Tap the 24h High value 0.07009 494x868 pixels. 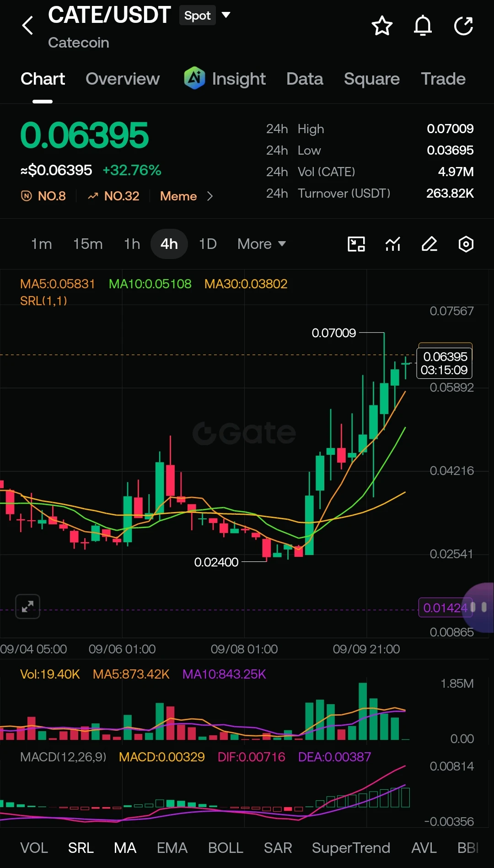pyautogui.click(x=450, y=129)
